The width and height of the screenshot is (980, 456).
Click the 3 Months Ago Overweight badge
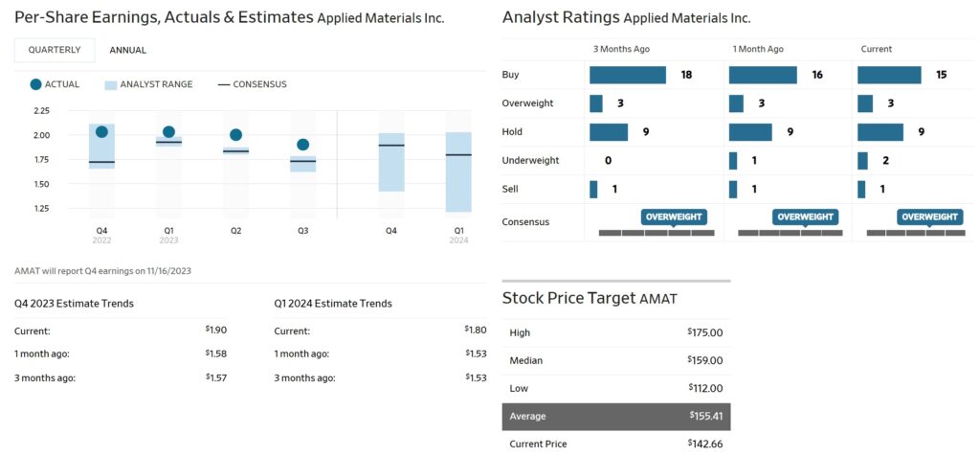coord(674,217)
